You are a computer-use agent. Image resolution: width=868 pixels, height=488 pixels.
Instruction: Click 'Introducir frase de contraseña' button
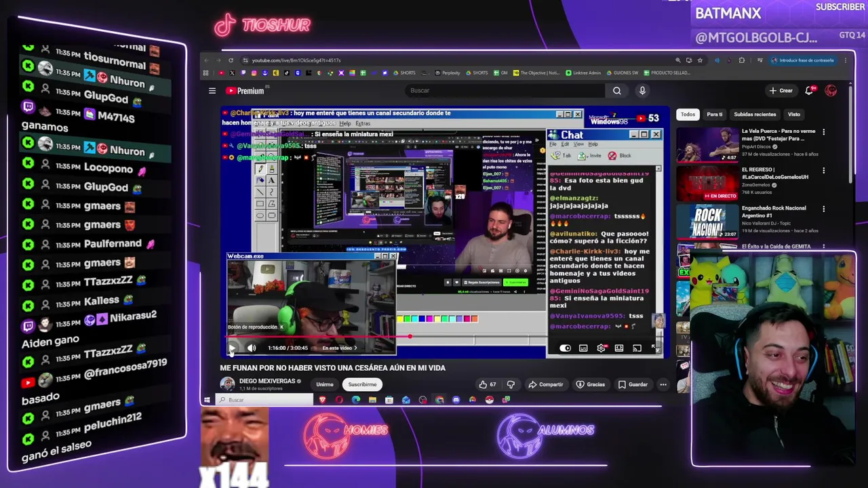coord(803,60)
